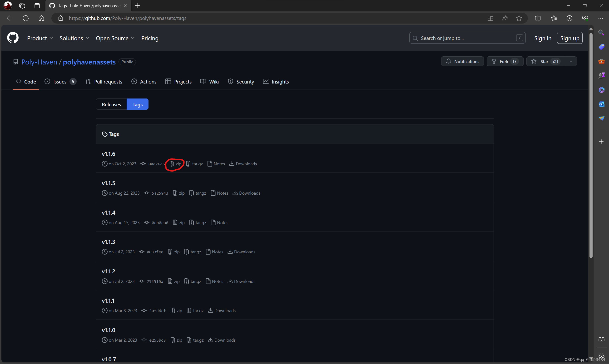Toggle the browser split screen view
This screenshot has width=609, height=364.
[x=538, y=18]
